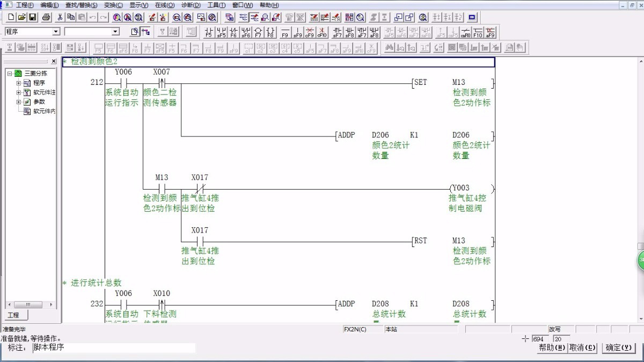
Task: Click the binoculars find icon
Action: [x=390, y=47]
